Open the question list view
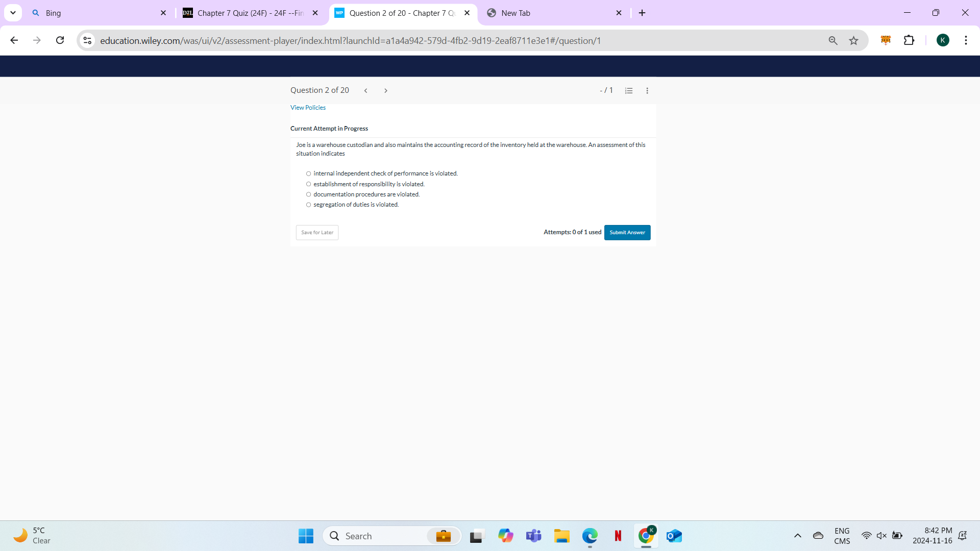 (x=628, y=90)
